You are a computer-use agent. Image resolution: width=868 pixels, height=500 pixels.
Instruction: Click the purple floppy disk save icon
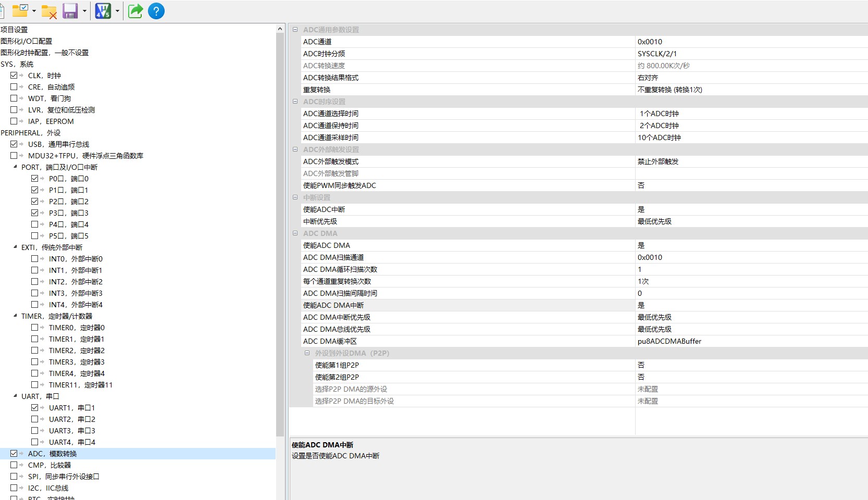(x=70, y=11)
